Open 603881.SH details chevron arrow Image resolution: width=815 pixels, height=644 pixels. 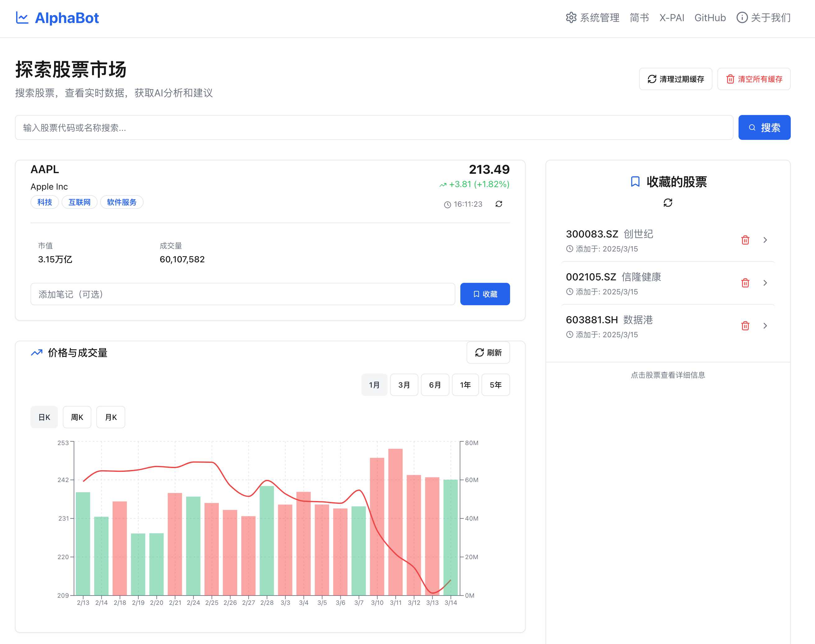[765, 326]
